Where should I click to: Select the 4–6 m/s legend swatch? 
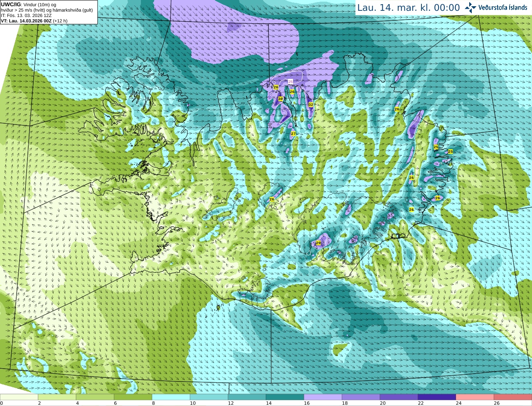pyautogui.click(x=95, y=397)
